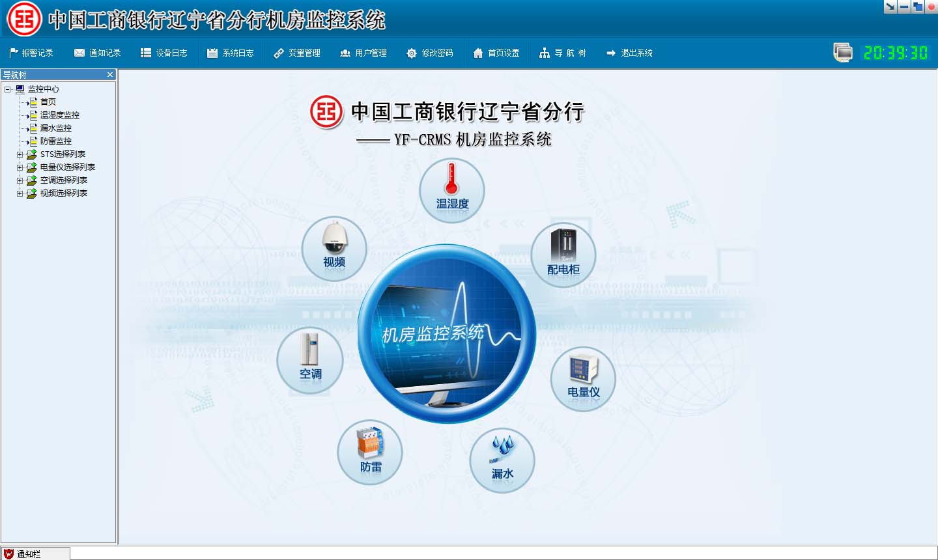Open the 防雷 lightning protection icon
Viewport: 938px width, 560px height.
tap(370, 452)
